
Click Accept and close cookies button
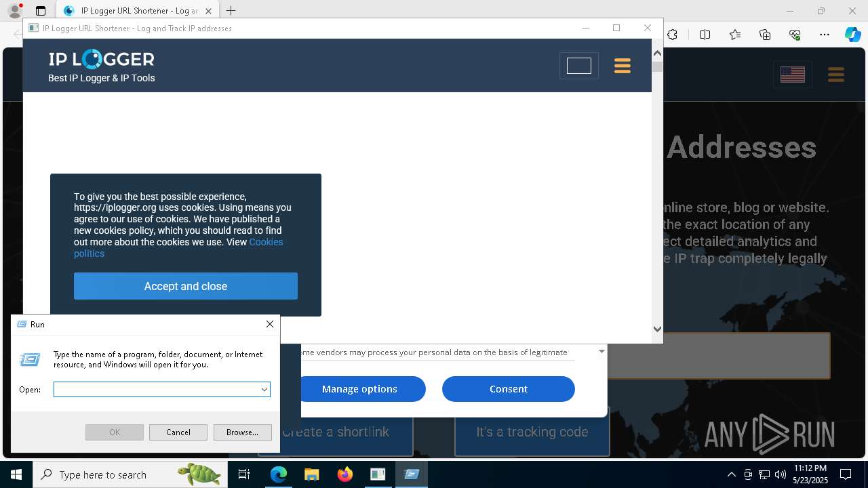186,286
